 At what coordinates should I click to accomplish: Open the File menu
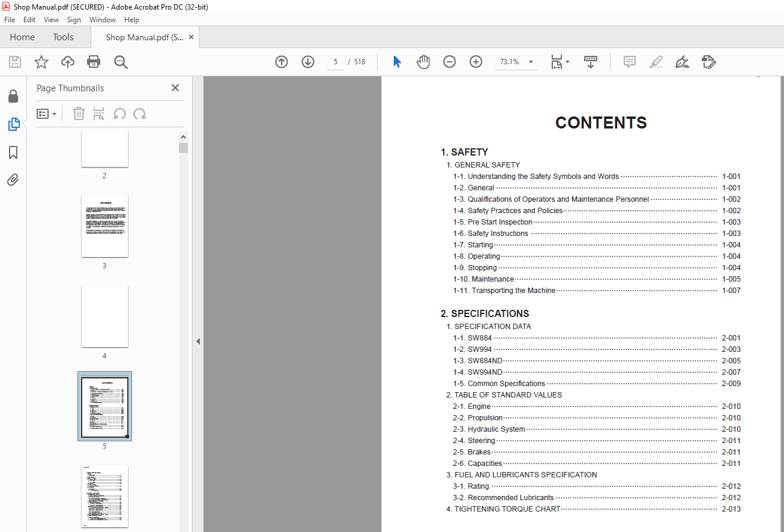pos(10,20)
